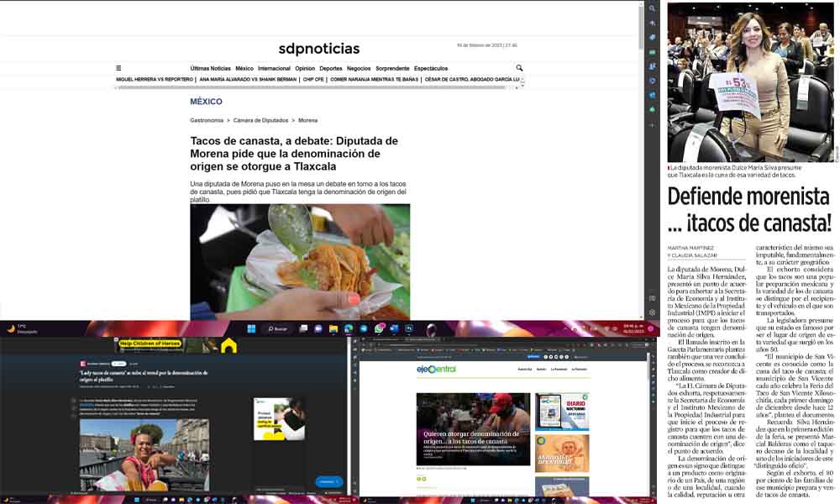Screen dimensions: 840x504
Task: Select Espectáculos in the navigation bar
Action: tap(431, 68)
